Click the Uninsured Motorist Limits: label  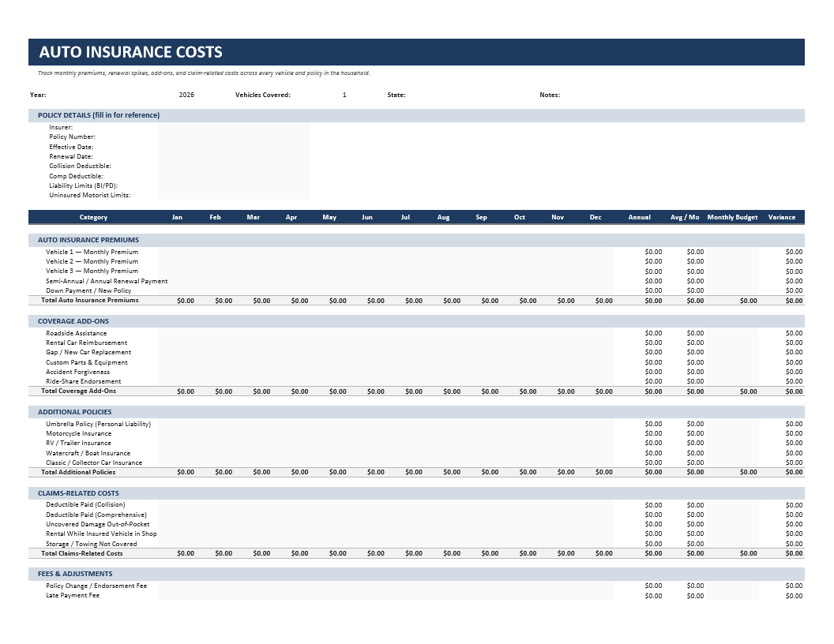tap(89, 195)
